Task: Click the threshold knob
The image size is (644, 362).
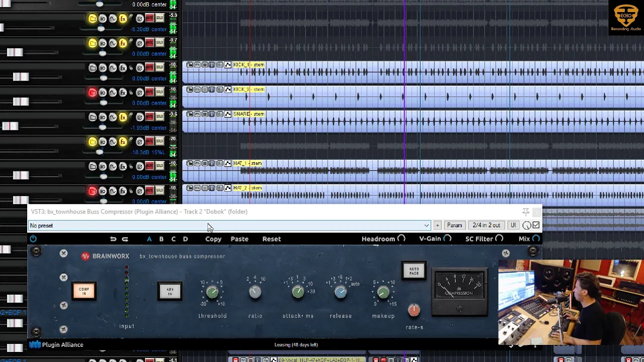Action: 212,292
